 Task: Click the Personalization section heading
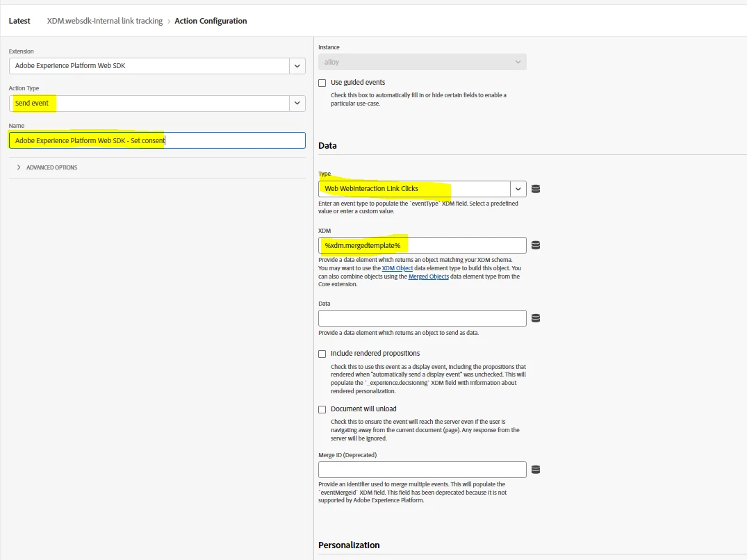(x=349, y=545)
